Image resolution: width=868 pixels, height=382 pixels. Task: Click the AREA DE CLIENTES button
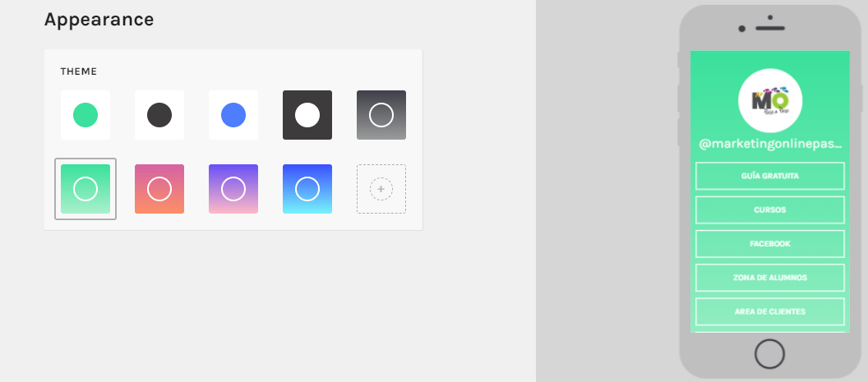pos(770,311)
